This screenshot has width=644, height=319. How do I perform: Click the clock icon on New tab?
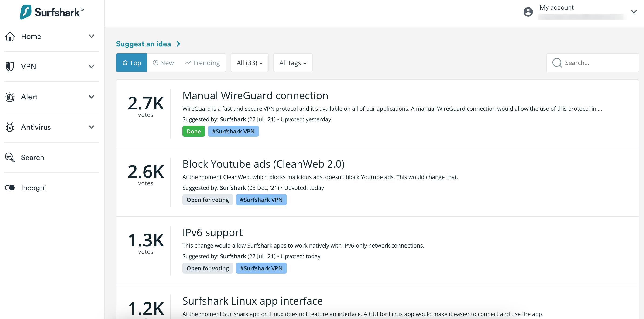[155, 63]
